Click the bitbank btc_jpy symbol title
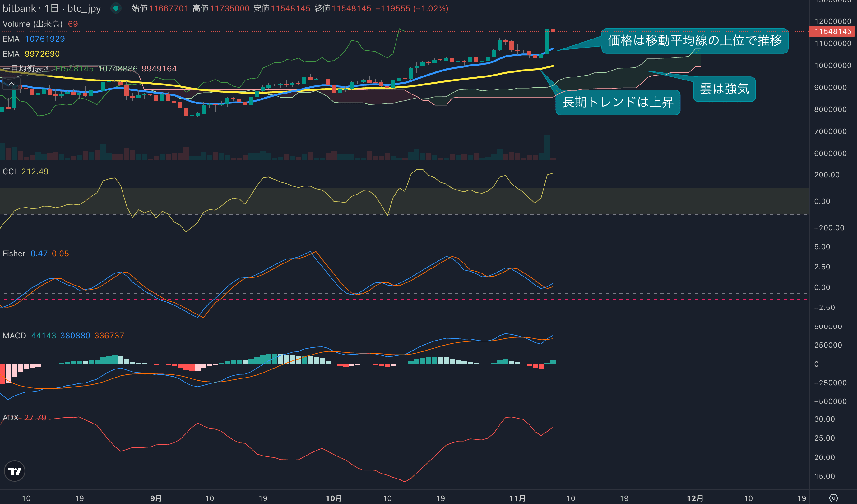857x504 pixels. click(52, 8)
